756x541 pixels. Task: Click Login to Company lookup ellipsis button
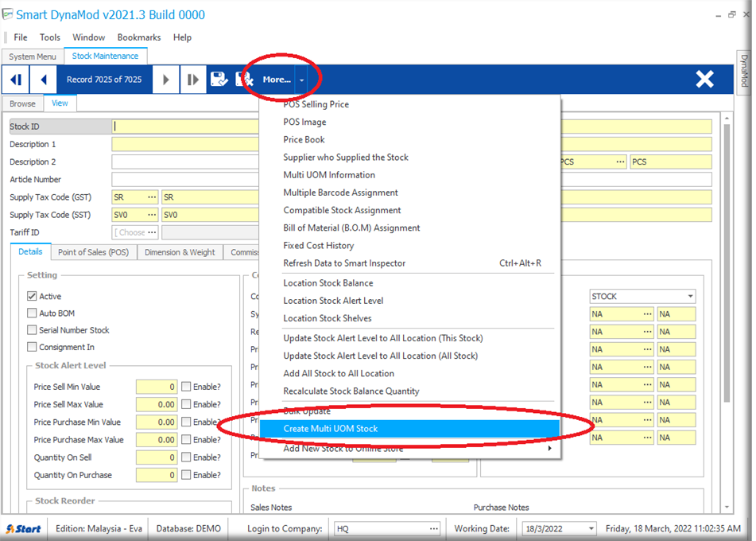[x=433, y=529]
